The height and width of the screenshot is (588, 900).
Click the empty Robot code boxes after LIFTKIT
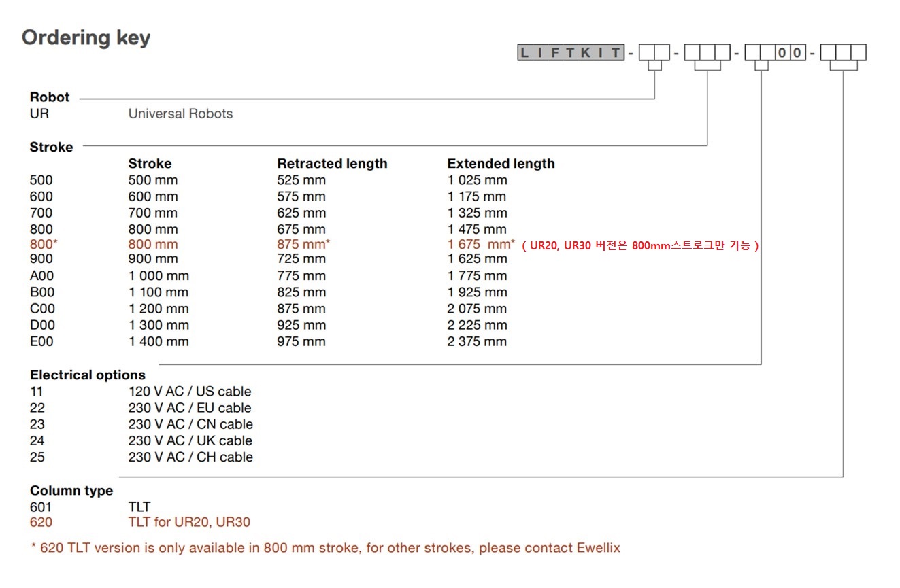point(654,52)
